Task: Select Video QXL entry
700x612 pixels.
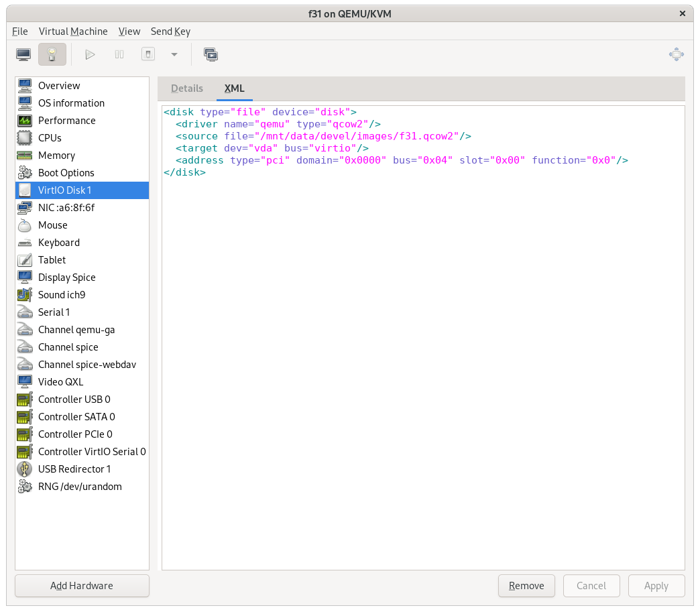Action: pos(82,381)
